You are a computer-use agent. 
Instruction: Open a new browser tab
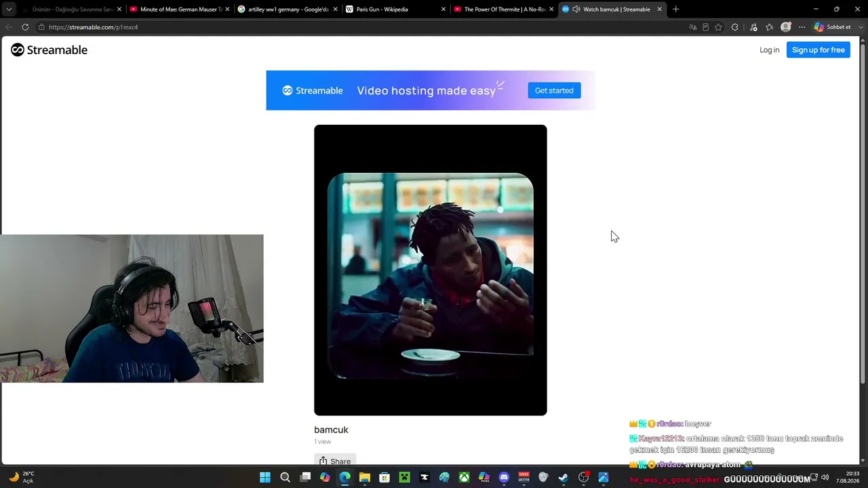coord(675,9)
